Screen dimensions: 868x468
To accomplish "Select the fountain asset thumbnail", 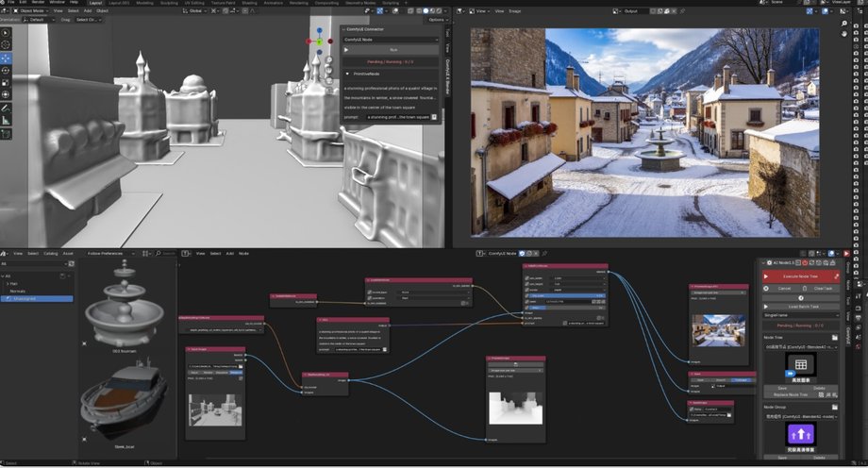I will click(125, 304).
